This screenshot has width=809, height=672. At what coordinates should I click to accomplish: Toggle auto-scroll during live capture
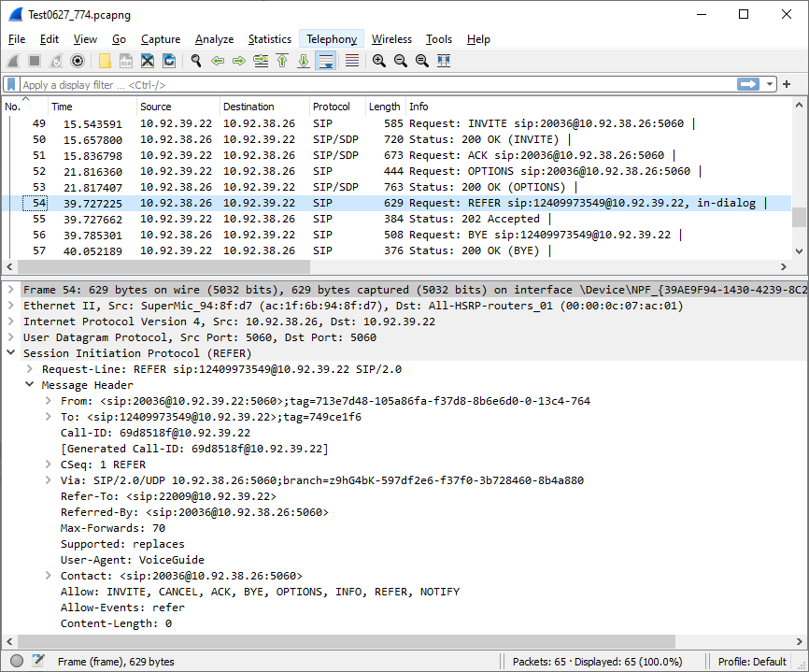click(326, 61)
